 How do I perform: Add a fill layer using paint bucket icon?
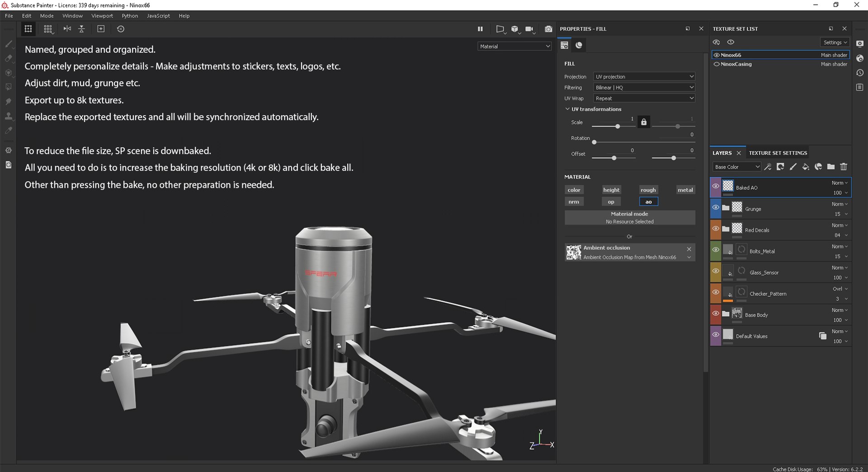click(806, 167)
